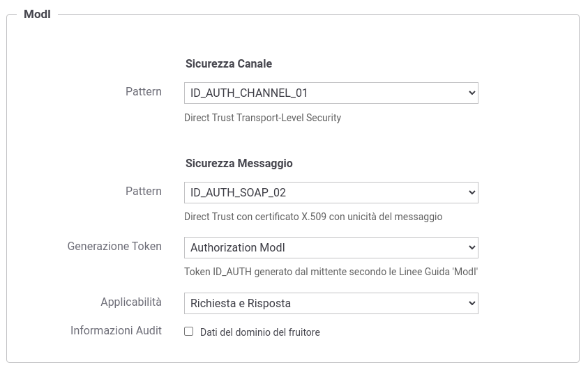The image size is (588, 372).
Task: Expand the Generazione Token dropdown
Action: point(331,247)
